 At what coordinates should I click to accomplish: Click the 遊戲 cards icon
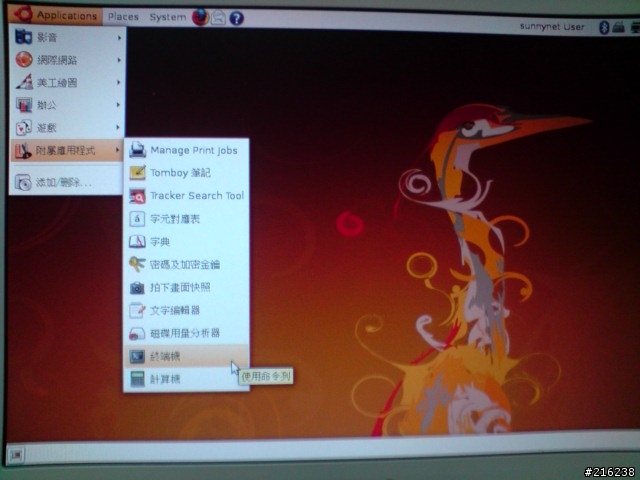coord(23,128)
